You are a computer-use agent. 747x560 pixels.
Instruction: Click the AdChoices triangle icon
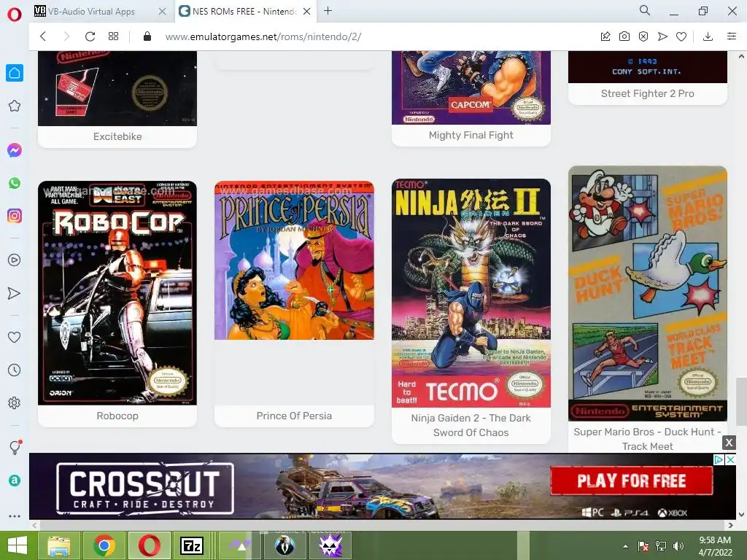click(x=719, y=459)
